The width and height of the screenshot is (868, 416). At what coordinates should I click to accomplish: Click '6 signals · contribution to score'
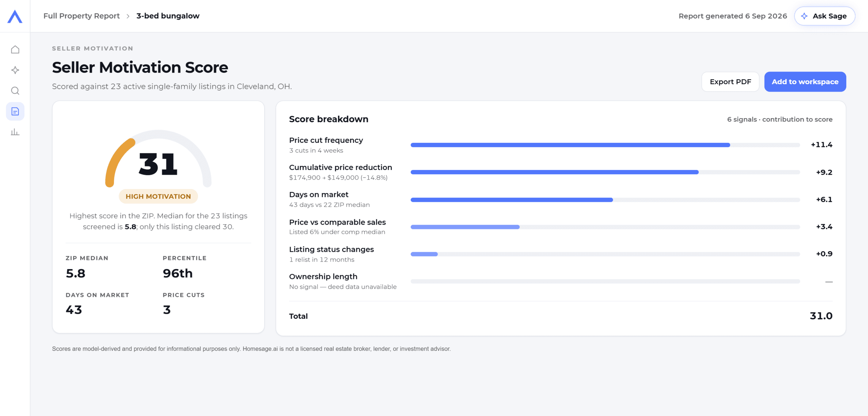click(780, 119)
